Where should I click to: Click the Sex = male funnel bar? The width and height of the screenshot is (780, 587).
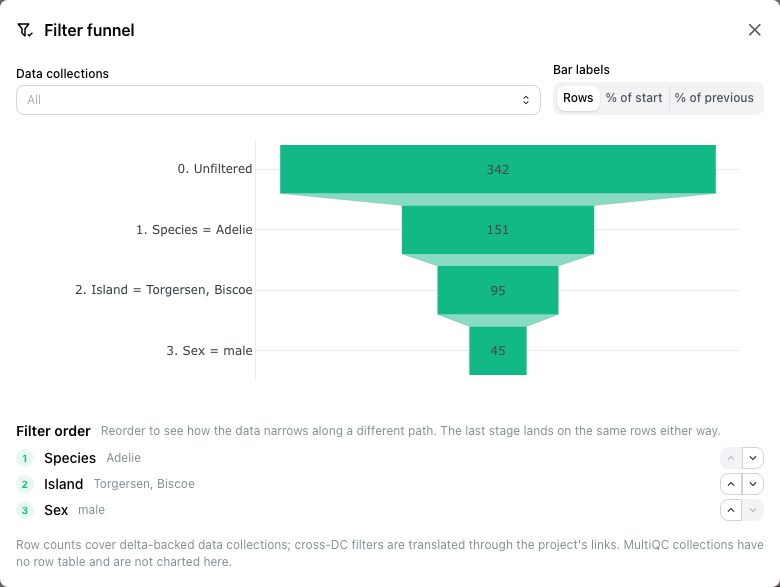click(x=497, y=351)
